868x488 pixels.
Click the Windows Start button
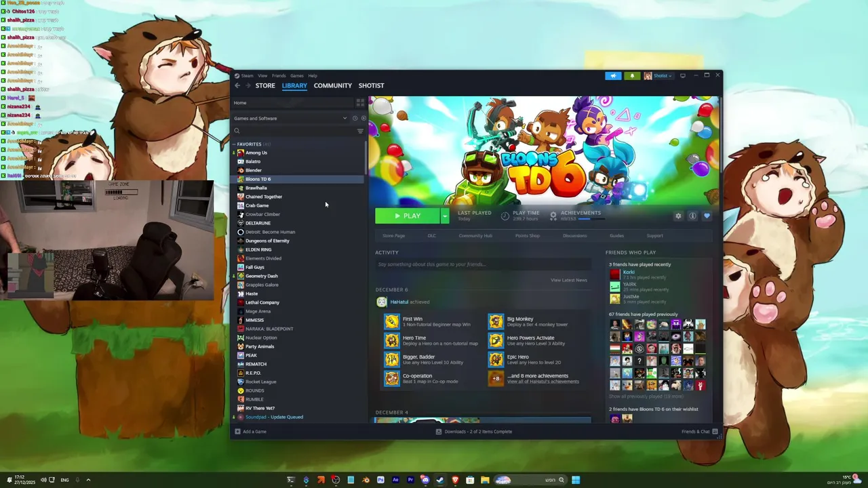click(x=576, y=480)
